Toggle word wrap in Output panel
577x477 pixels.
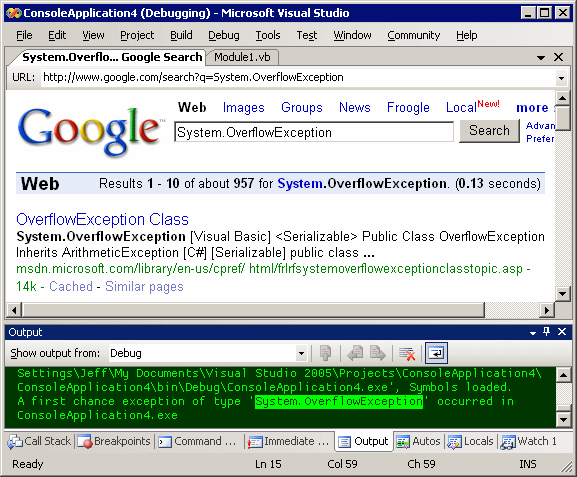[436, 353]
